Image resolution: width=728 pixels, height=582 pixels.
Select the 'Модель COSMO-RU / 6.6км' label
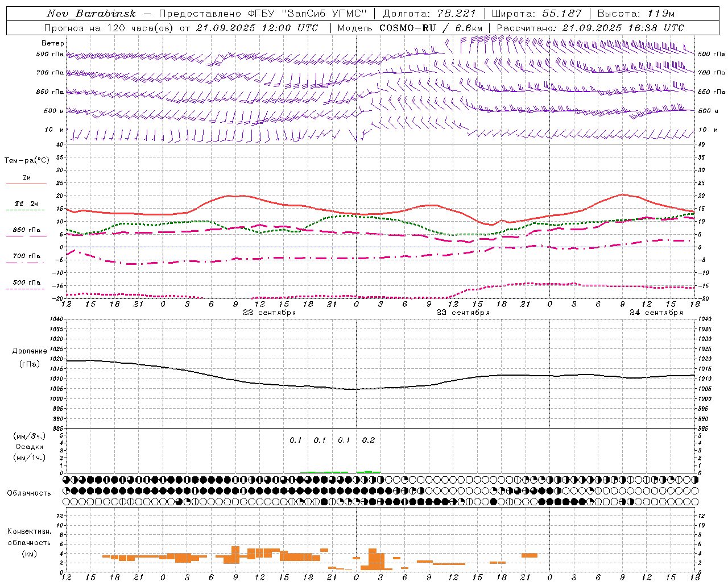pyautogui.click(x=410, y=28)
